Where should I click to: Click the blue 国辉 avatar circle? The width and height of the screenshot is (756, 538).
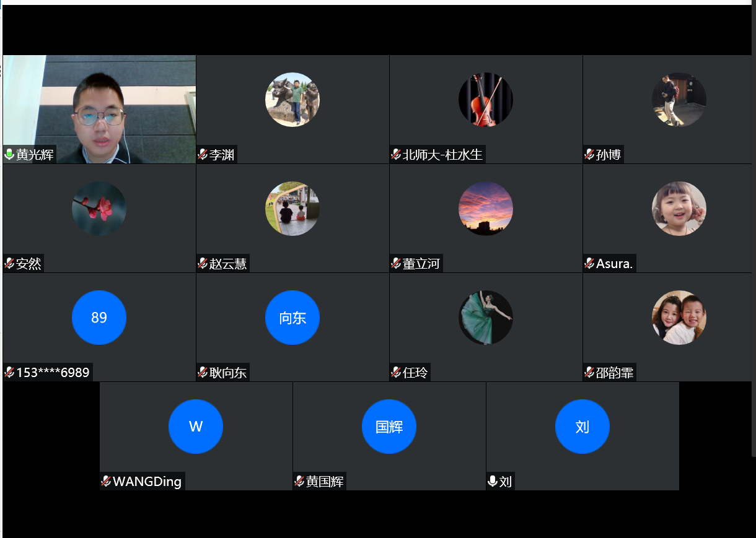coord(389,427)
